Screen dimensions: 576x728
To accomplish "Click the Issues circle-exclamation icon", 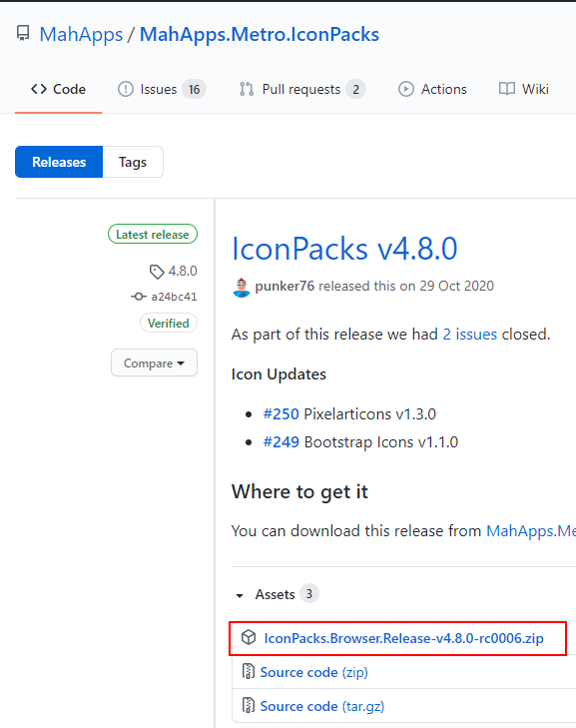I will 126,89.
